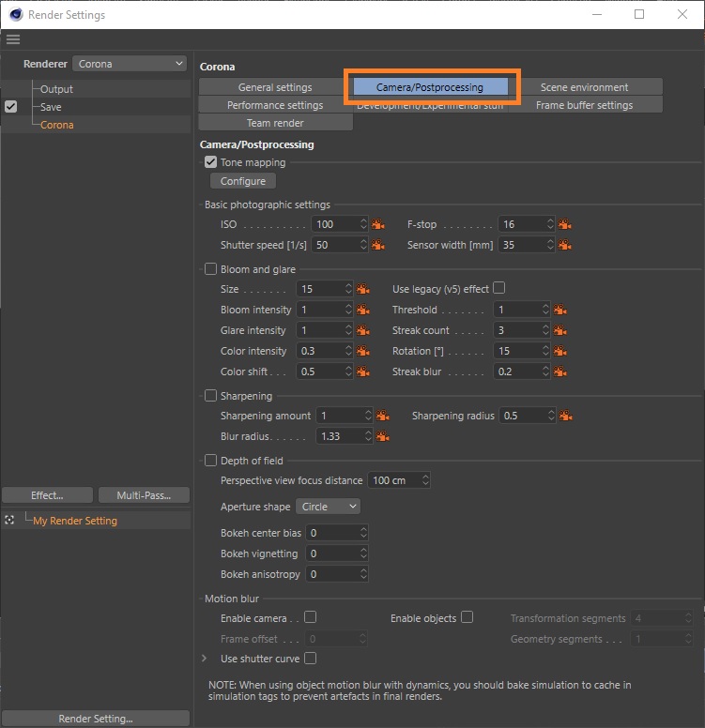Screen dimensions: 705x728
Task: Click the camera override icon beside Color intensity
Action: 363,351
